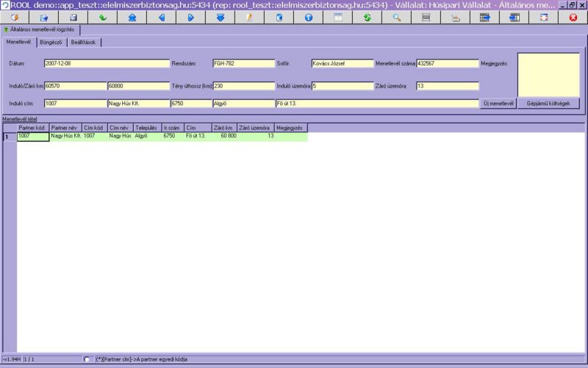The height and width of the screenshot is (368, 588).
Task: Jump to last record with down arrow
Action: coord(220,17)
